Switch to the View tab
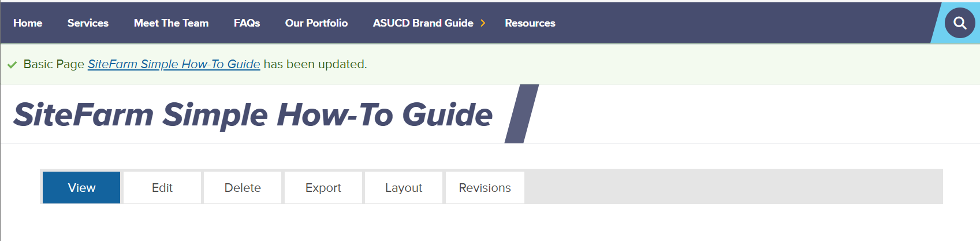 [81, 188]
